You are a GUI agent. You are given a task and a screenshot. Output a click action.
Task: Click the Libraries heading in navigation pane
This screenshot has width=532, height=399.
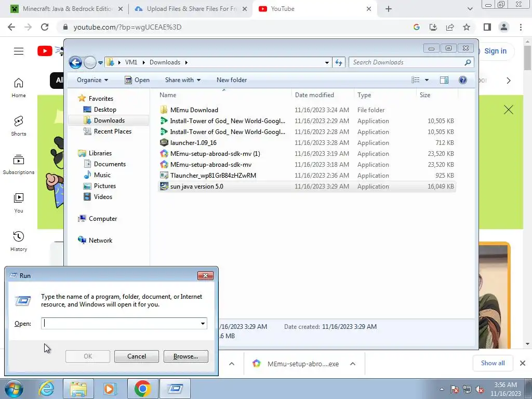pos(100,153)
